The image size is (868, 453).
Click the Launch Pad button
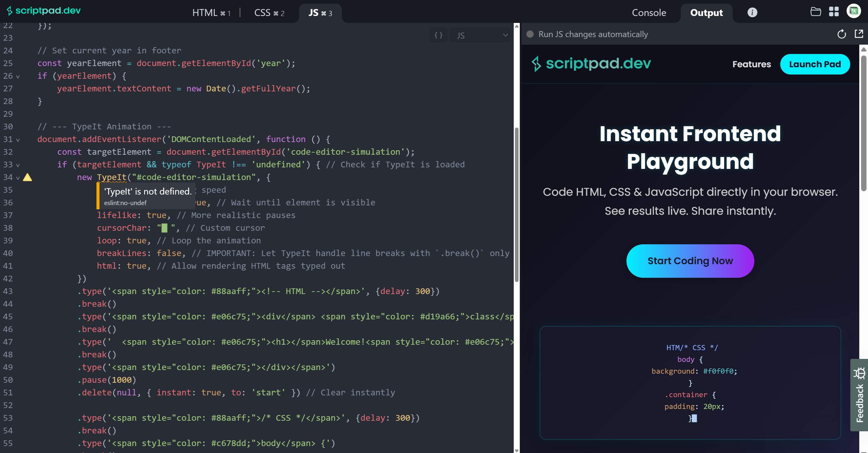pyautogui.click(x=815, y=64)
